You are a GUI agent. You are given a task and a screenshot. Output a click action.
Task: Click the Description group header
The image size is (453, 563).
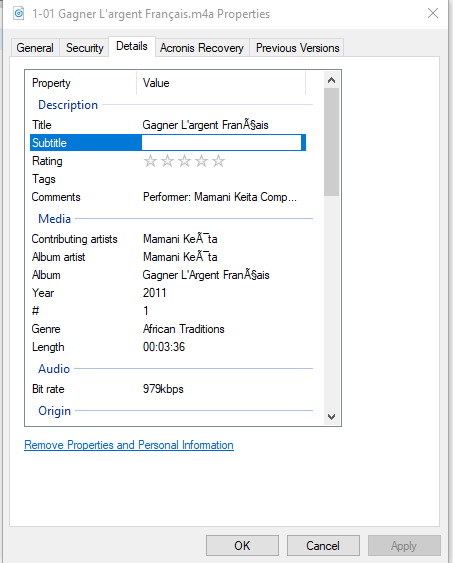[x=68, y=105]
